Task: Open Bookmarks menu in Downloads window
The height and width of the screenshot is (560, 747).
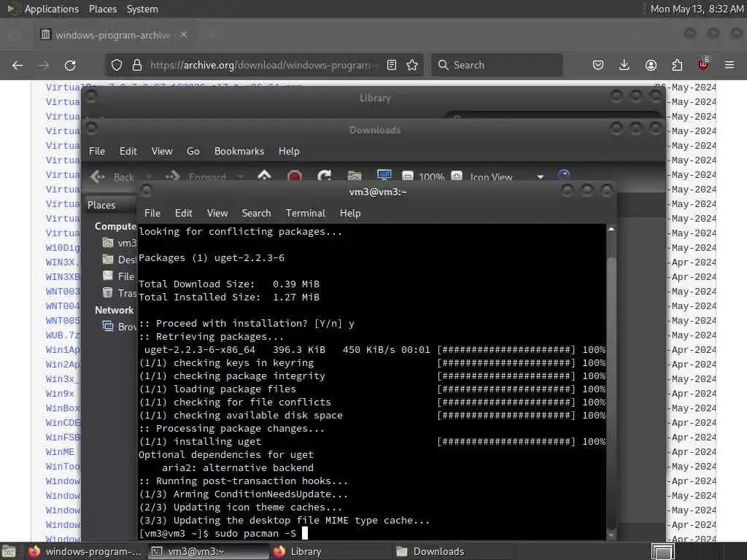Action: (x=239, y=151)
